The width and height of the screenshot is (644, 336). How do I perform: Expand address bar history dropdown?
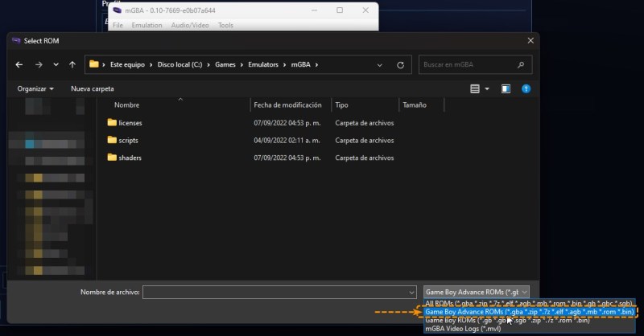(379, 65)
